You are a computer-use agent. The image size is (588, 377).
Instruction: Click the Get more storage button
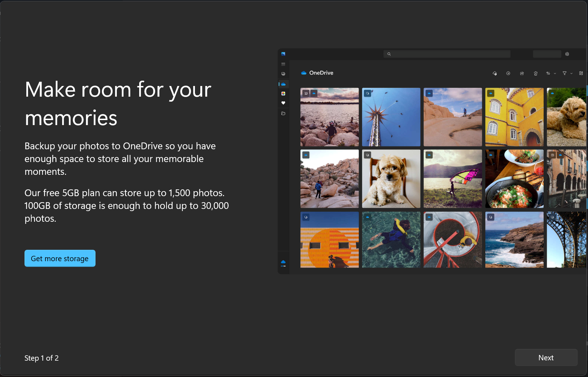point(60,258)
